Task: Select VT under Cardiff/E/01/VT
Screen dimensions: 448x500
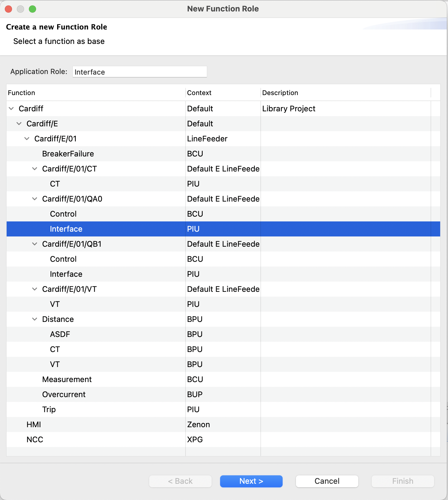Action: pyautogui.click(x=223, y=304)
